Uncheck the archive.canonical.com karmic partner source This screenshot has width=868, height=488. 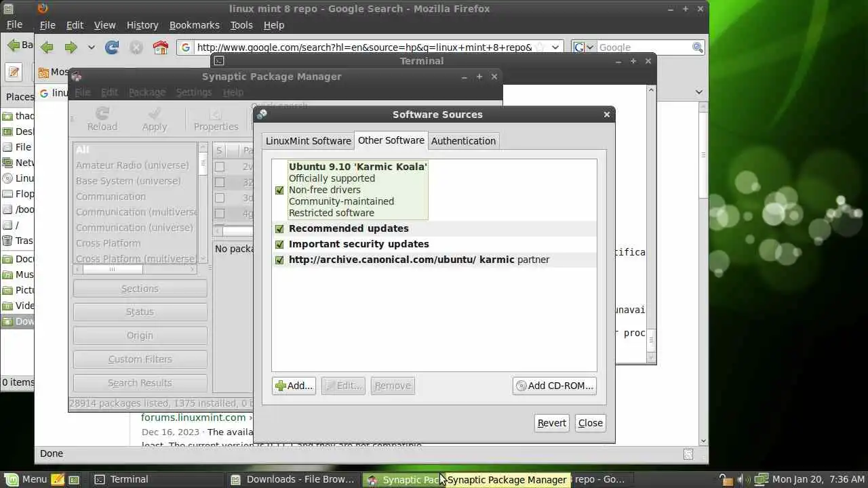[x=279, y=260]
